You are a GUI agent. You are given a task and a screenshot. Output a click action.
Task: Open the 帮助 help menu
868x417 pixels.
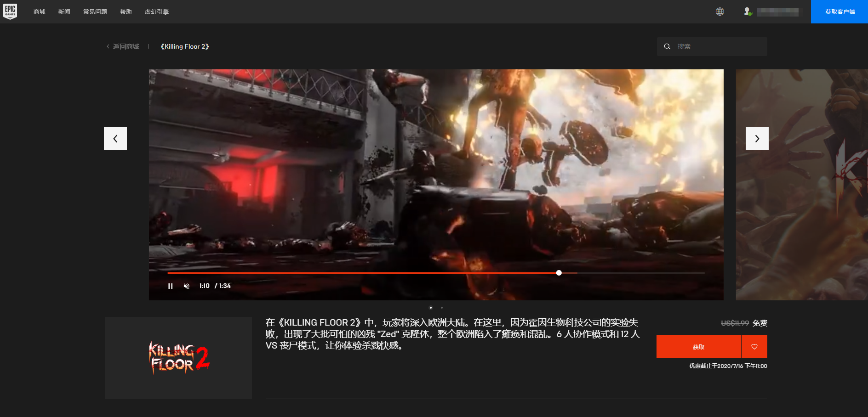click(126, 12)
